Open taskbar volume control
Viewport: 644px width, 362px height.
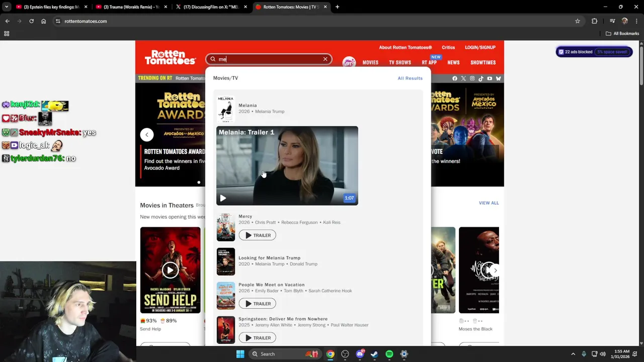603,354
